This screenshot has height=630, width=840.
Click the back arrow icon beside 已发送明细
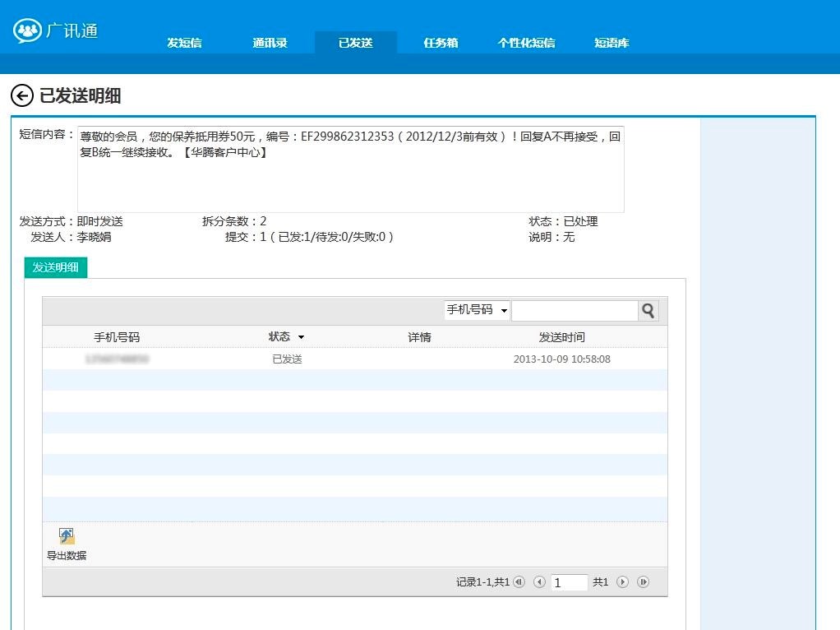tap(21, 96)
